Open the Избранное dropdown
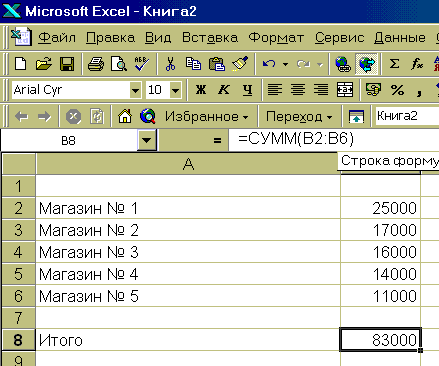The width and height of the screenshot is (439, 366). 207,117
